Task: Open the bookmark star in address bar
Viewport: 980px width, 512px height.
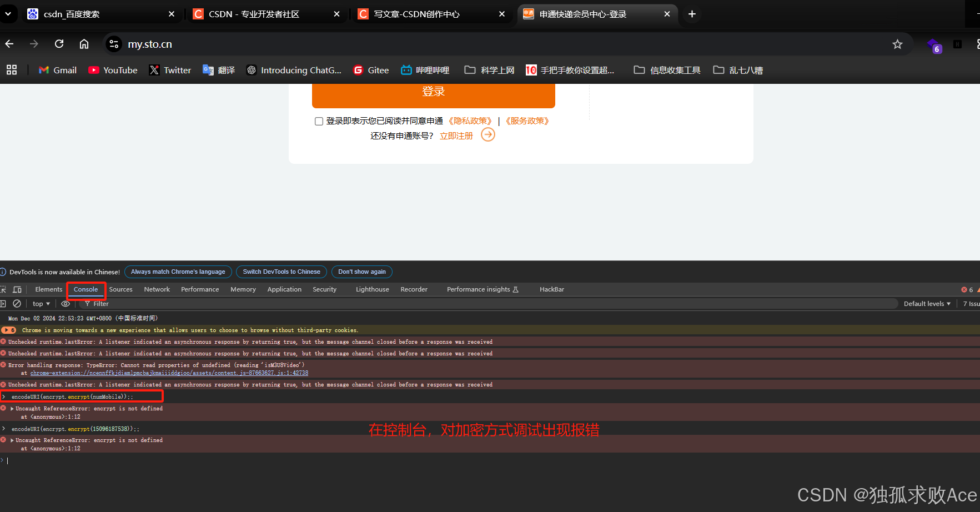Action: [x=898, y=43]
